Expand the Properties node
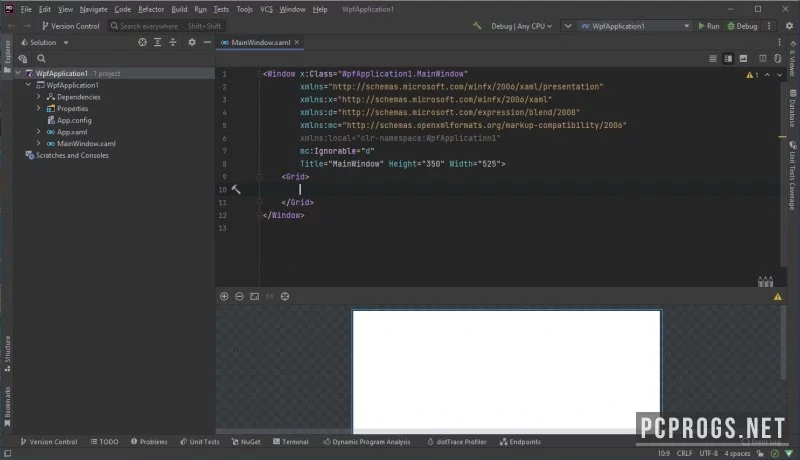This screenshot has height=460, width=800. (39, 108)
